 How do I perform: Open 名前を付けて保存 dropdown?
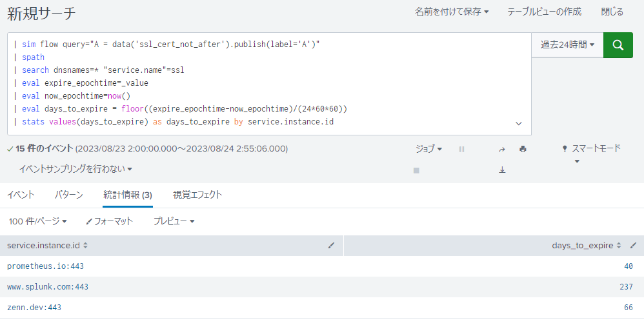point(452,12)
